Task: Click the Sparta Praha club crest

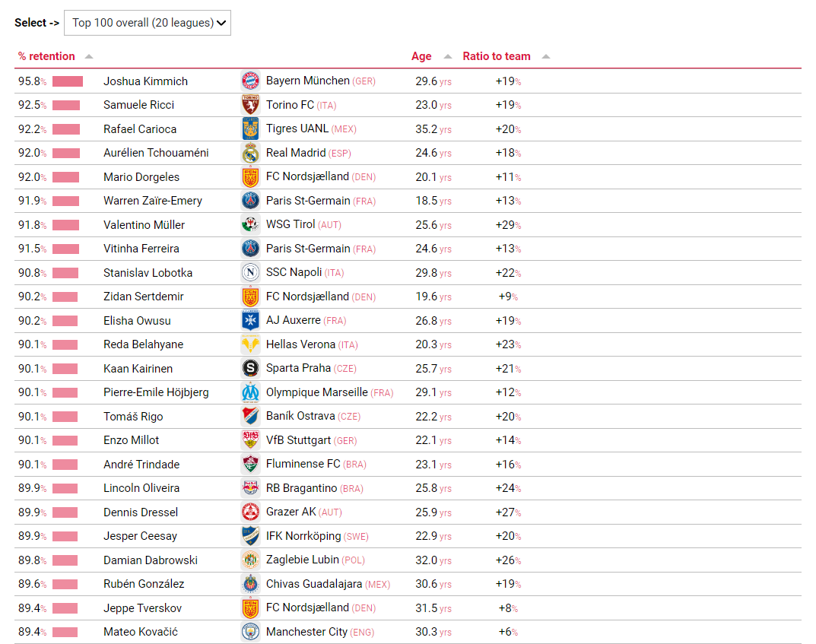Action: pyautogui.click(x=250, y=368)
